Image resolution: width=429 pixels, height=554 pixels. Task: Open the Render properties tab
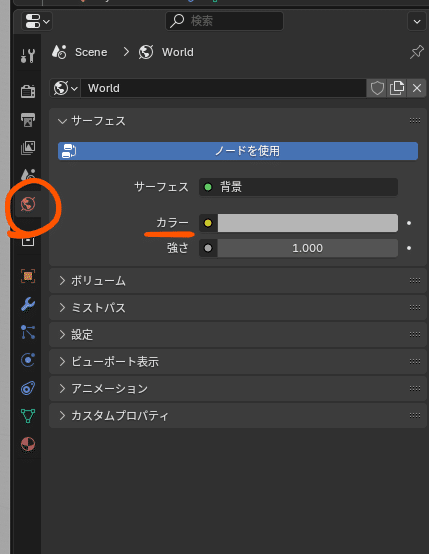point(28,91)
